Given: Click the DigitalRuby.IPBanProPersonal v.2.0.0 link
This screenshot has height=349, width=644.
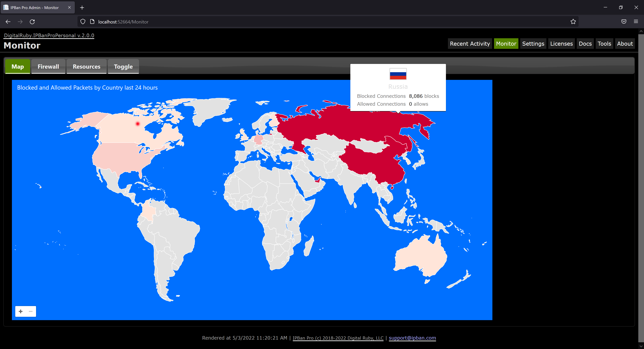Looking at the screenshot, I should click(x=49, y=35).
